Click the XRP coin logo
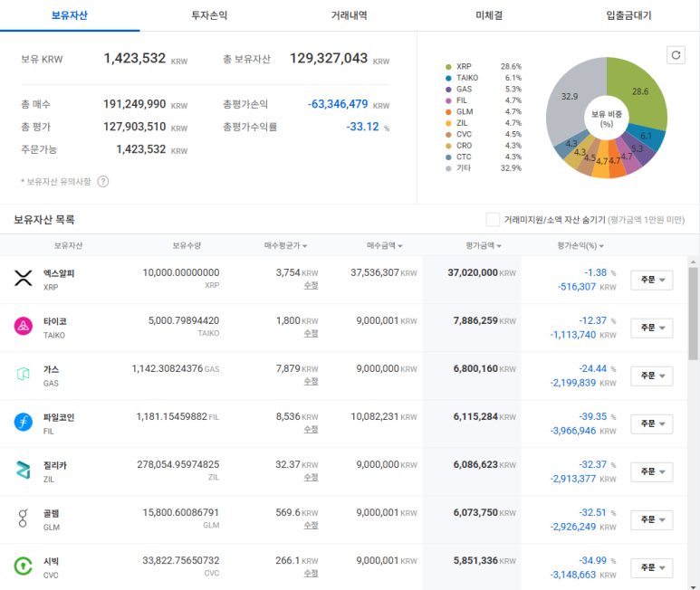 (24, 278)
